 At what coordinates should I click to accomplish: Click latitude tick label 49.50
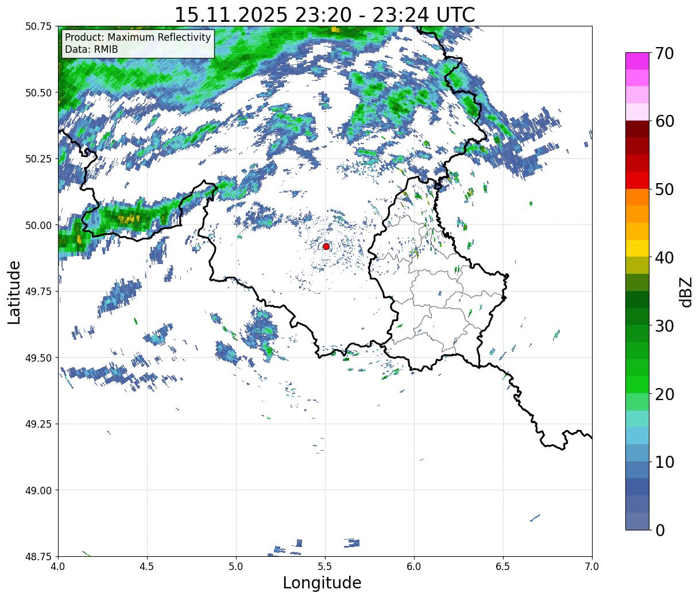pyautogui.click(x=38, y=358)
